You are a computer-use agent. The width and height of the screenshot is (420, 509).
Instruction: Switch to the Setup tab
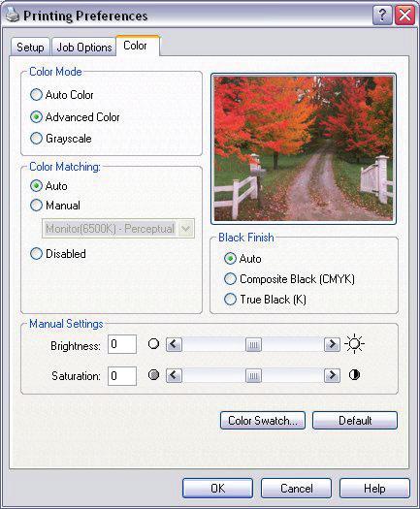30,48
